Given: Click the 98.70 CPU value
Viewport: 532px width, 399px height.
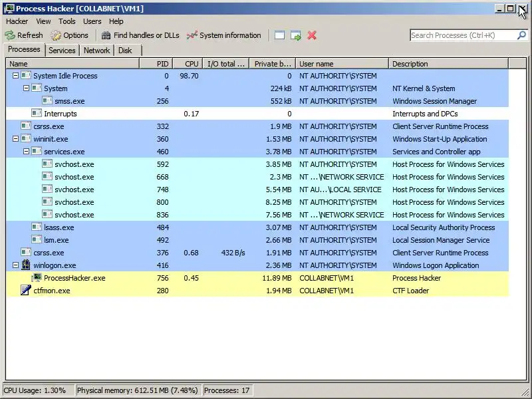Looking at the screenshot, I should (189, 76).
